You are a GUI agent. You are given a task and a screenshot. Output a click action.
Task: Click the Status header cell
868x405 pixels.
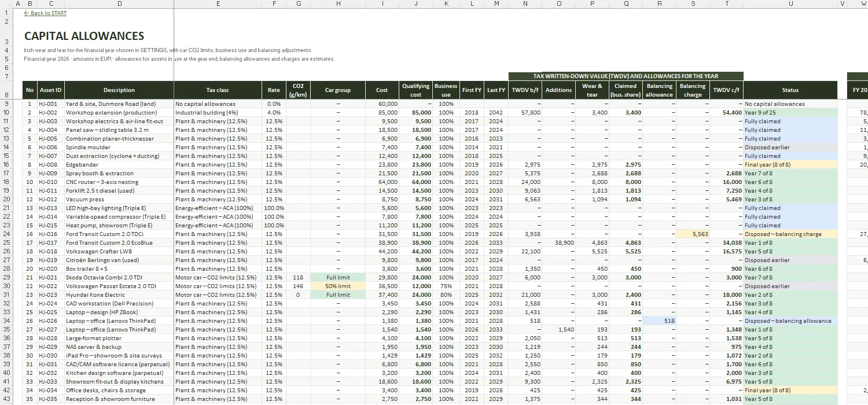tap(790, 90)
